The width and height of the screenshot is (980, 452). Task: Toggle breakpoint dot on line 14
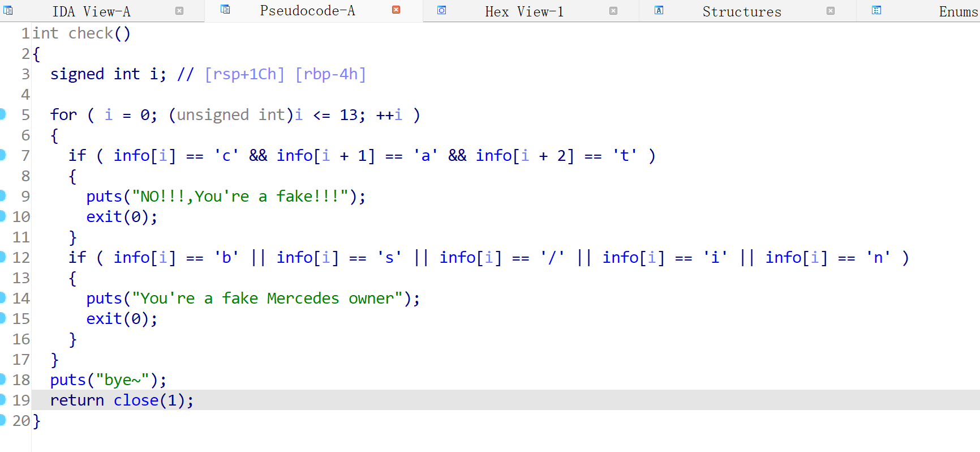coord(2,298)
